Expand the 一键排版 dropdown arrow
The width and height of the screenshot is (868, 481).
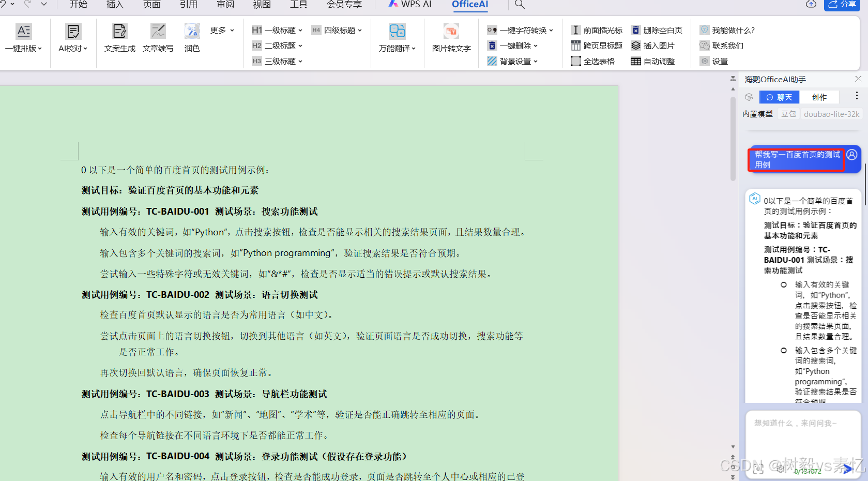coord(40,49)
